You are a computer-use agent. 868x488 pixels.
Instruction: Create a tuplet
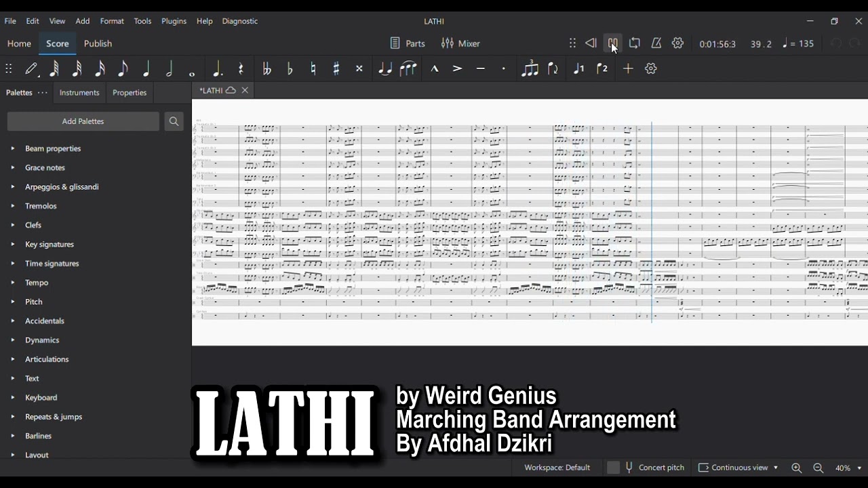[530, 68]
